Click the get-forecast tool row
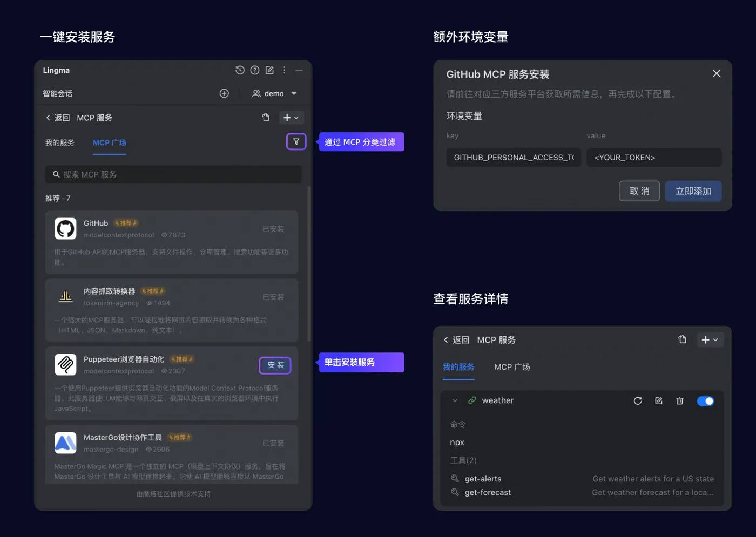The width and height of the screenshot is (756, 537). (582, 492)
